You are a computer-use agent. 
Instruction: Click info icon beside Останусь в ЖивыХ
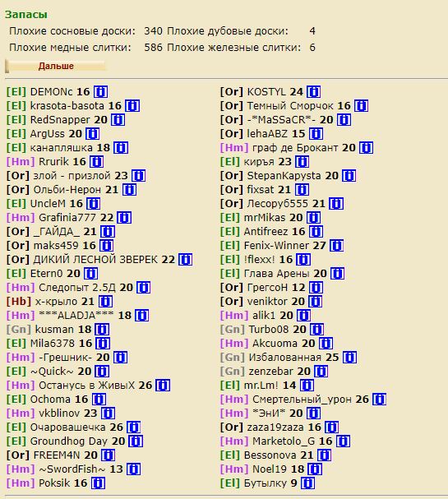point(163,386)
